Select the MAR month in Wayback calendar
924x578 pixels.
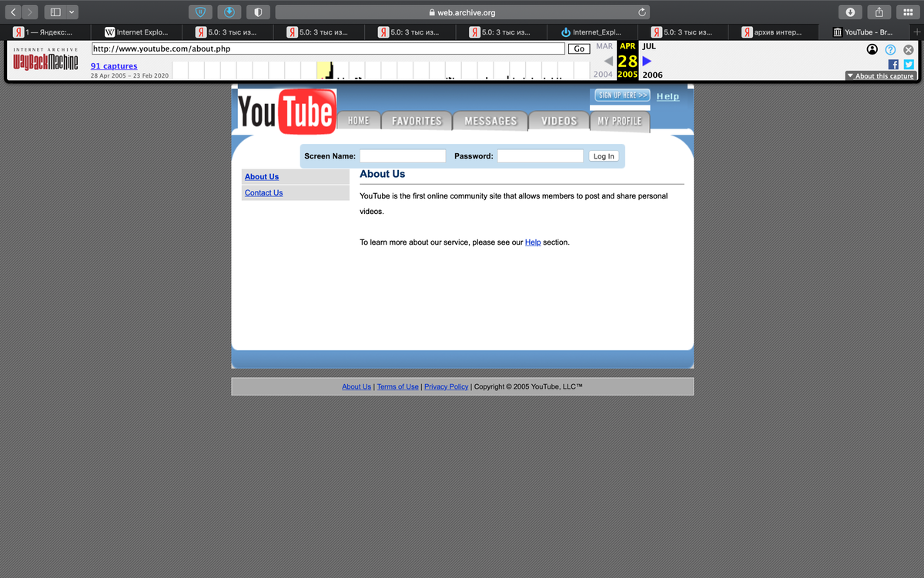click(x=604, y=46)
